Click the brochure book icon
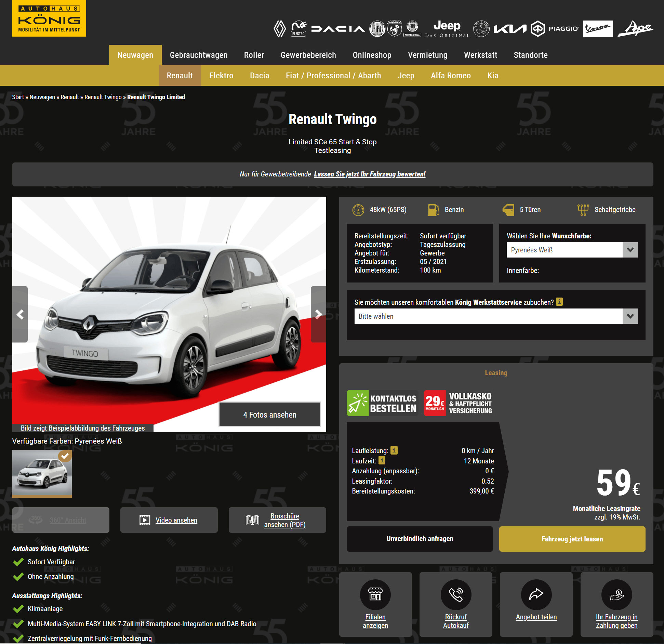This screenshot has width=664, height=644. point(252,520)
